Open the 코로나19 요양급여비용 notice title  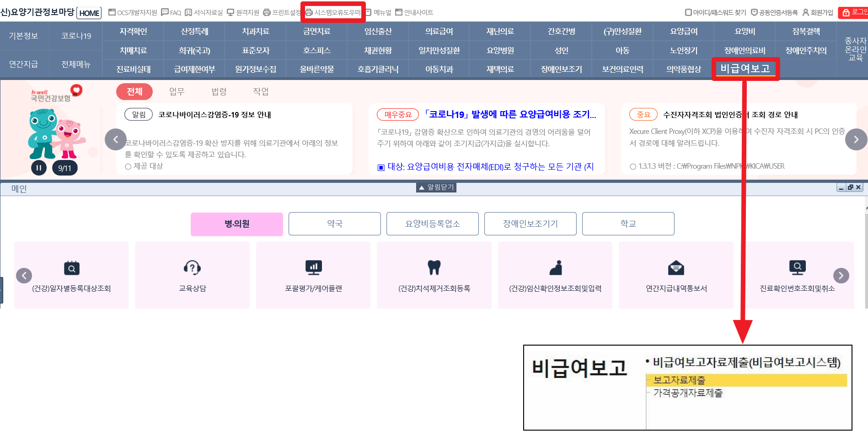(x=510, y=114)
